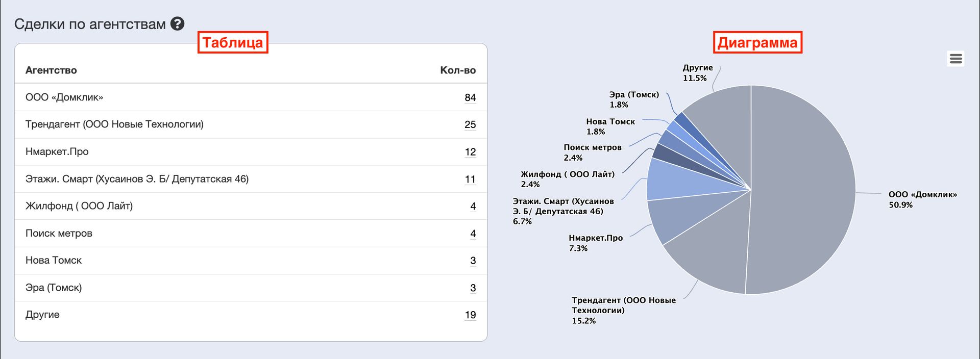This screenshot has width=980, height=359.
Task: Select Этажи. Смарт table row name
Action: (x=137, y=179)
